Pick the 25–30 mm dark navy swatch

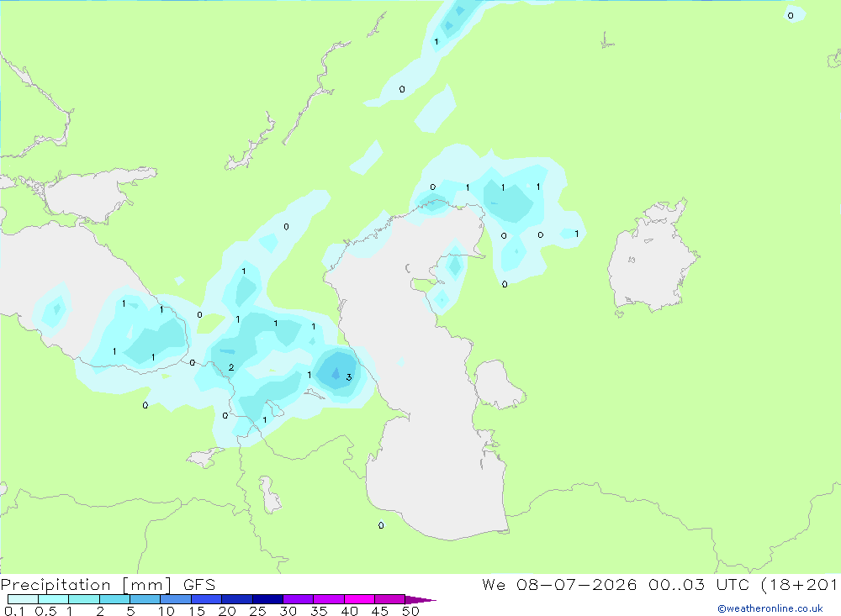point(267,599)
